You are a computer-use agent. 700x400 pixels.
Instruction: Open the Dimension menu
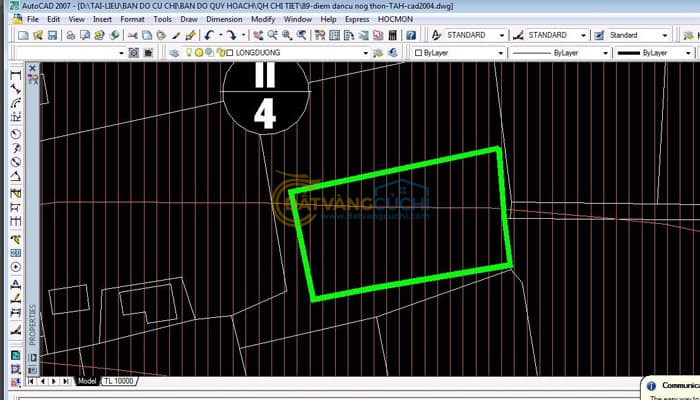click(x=223, y=19)
